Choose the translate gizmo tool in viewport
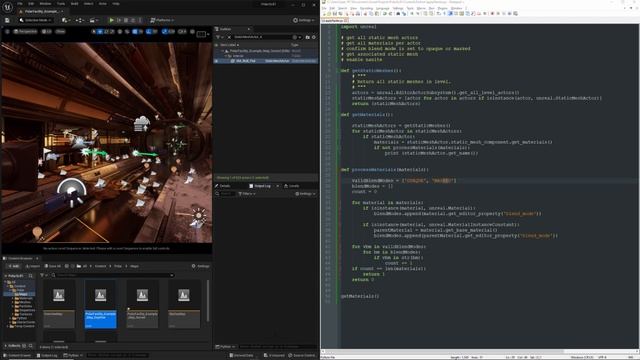This screenshot has width=640, height=360. tap(100, 31)
